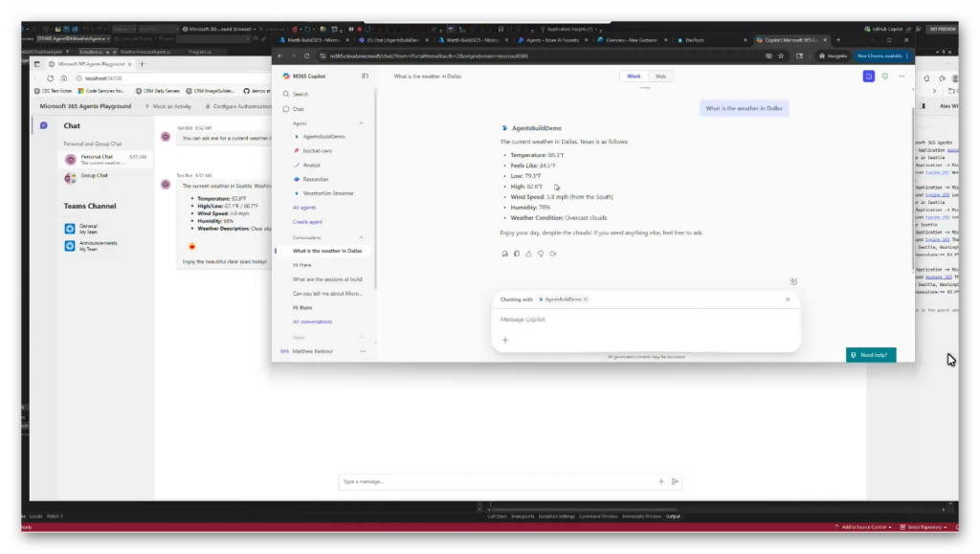Open the Chrome menu next to New Chrome available
This screenshot has height=554, width=980.
(907, 56)
